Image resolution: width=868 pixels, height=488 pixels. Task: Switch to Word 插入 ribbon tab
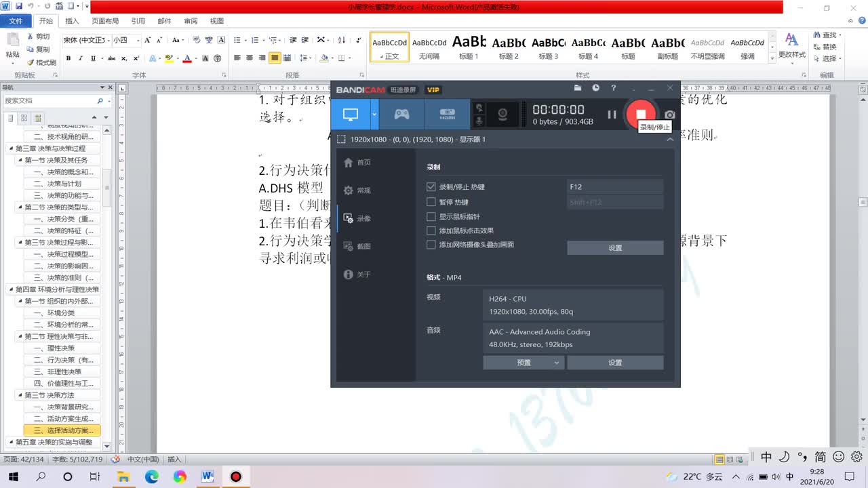point(72,21)
